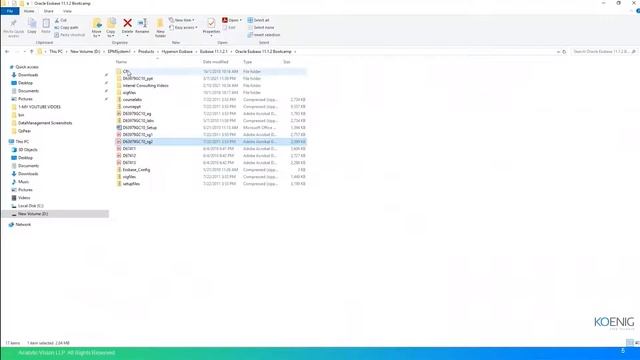Select the D63979GC10_labs compressed file
This screenshot has height=360, width=640.
211,121
